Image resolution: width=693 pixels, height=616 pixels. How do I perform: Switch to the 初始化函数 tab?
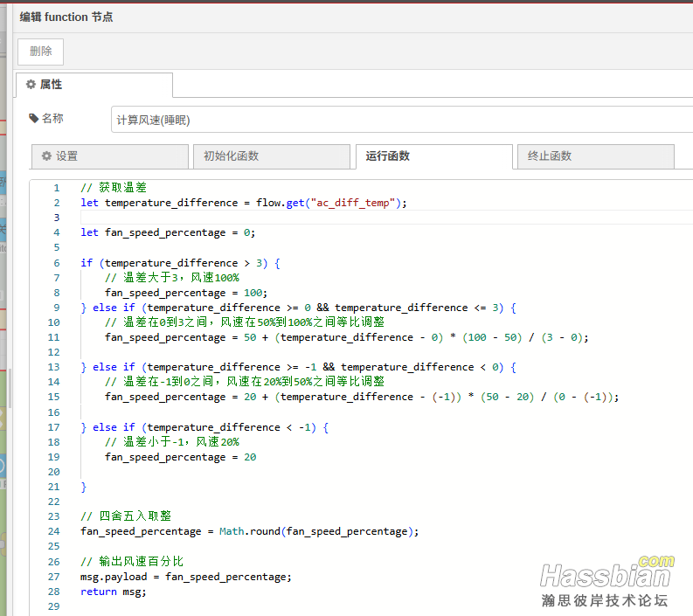tap(272, 156)
